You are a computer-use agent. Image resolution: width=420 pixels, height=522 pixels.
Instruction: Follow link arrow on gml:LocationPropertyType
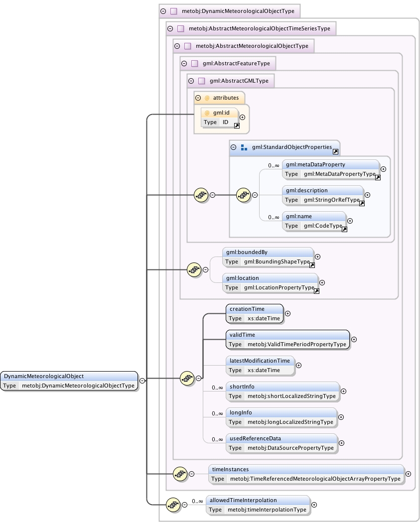(x=316, y=291)
